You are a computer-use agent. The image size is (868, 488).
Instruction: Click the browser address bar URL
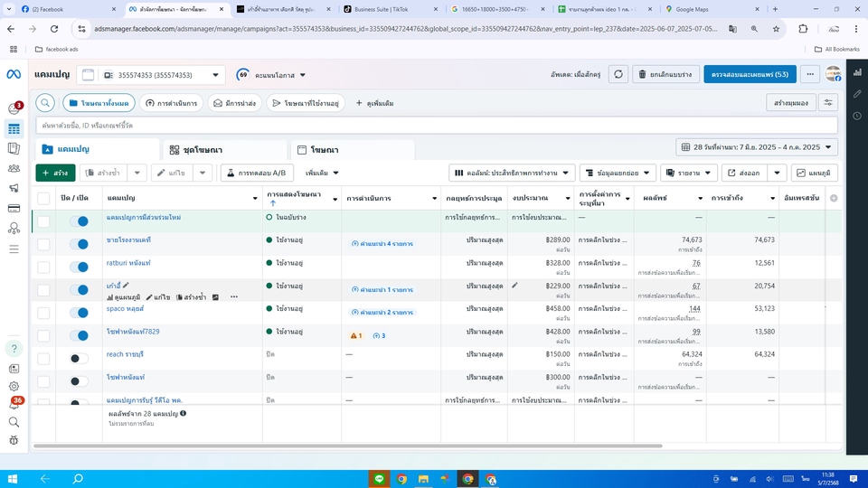pos(405,29)
